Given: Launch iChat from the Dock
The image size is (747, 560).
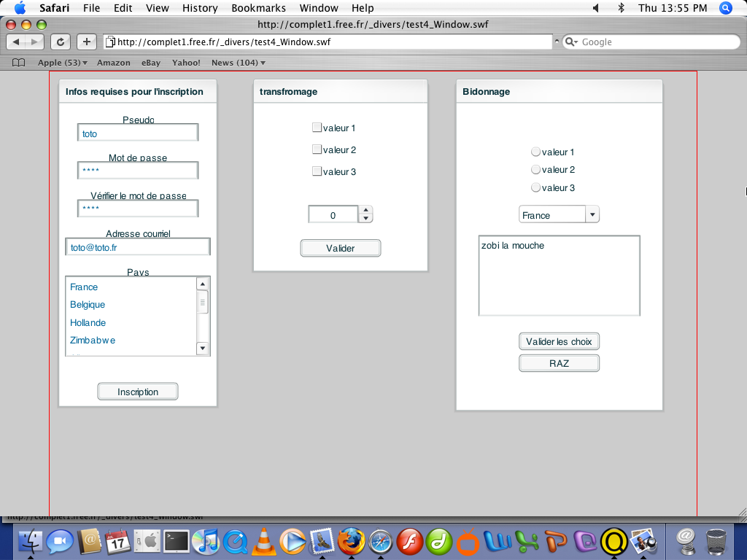Looking at the screenshot, I should [x=59, y=542].
